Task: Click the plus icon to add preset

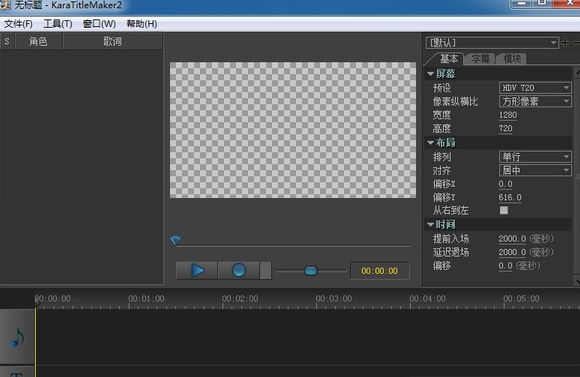Action: (x=565, y=43)
